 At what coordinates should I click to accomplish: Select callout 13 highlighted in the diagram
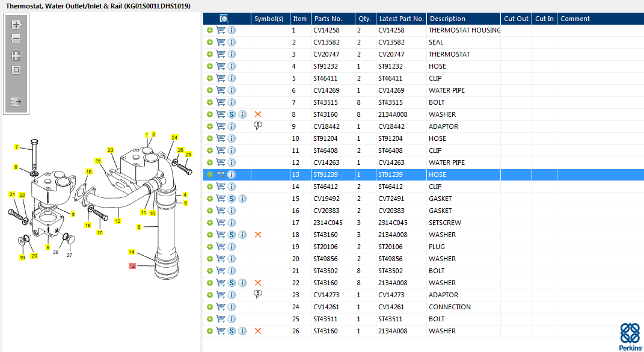coord(132,266)
